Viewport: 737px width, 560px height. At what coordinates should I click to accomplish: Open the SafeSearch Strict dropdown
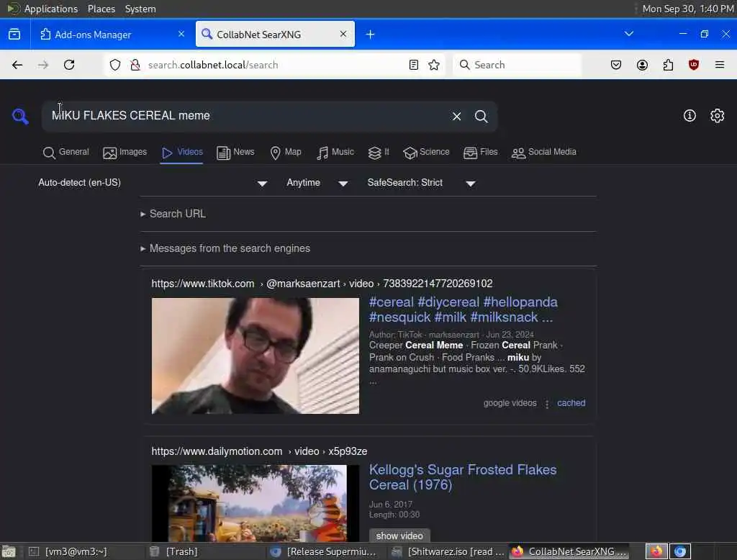tap(422, 183)
